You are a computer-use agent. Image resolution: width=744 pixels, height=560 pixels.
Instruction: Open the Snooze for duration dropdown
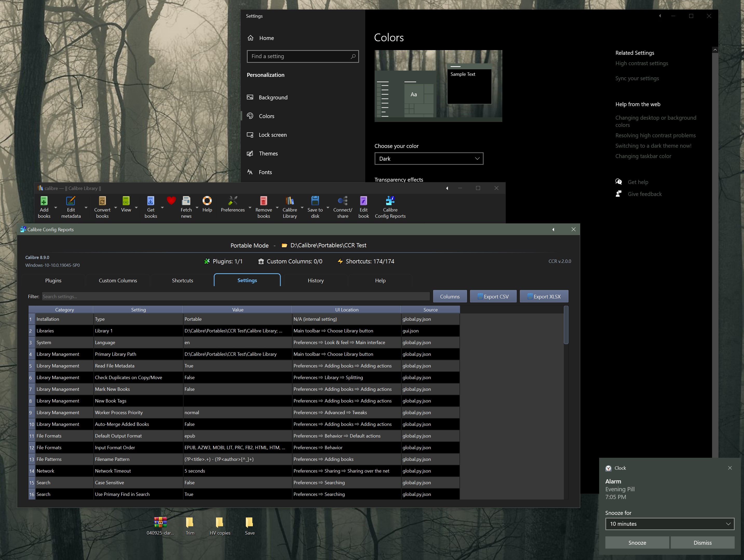(x=669, y=524)
